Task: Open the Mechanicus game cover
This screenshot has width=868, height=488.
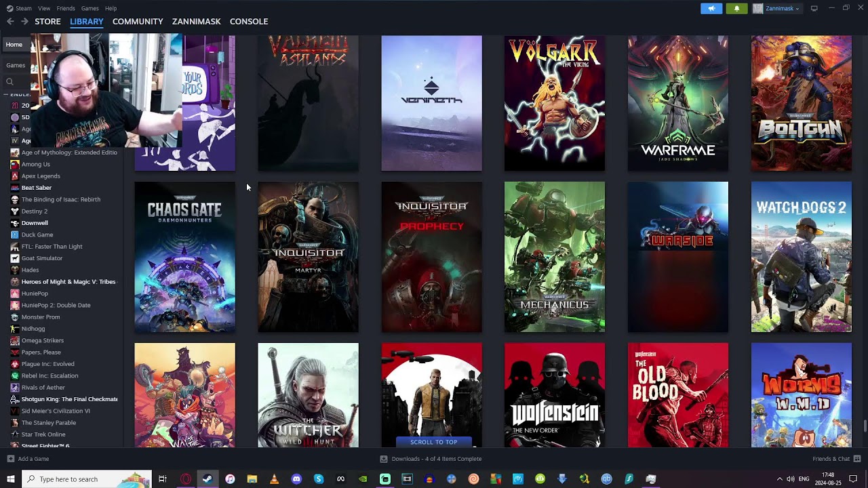Action: click(x=555, y=257)
